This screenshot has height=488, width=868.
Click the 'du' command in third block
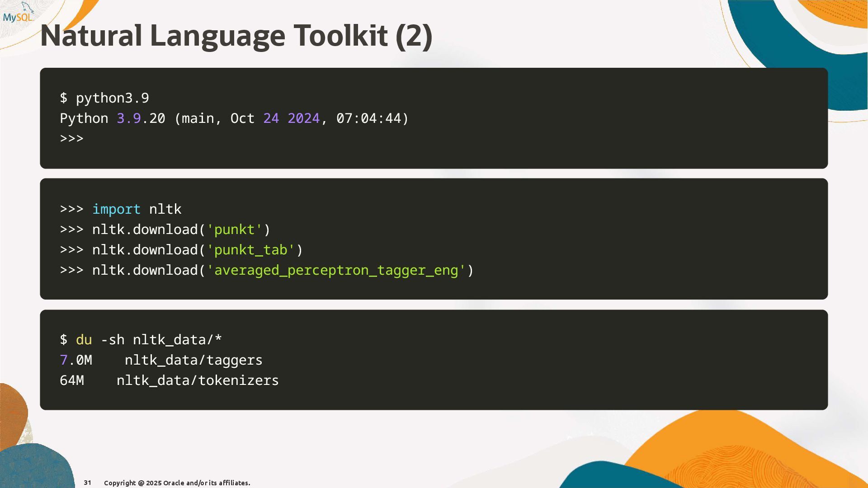coord(84,340)
